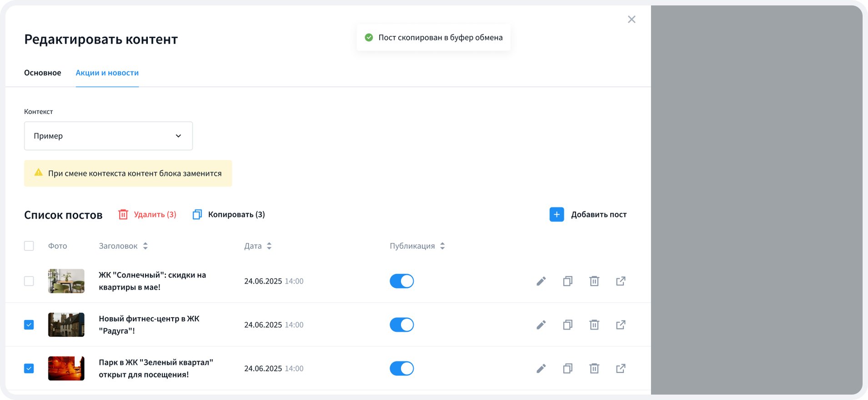Image resolution: width=868 pixels, height=400 pixels.
Task: Switch to the Основное tab
Action: [x=43, y=73]
